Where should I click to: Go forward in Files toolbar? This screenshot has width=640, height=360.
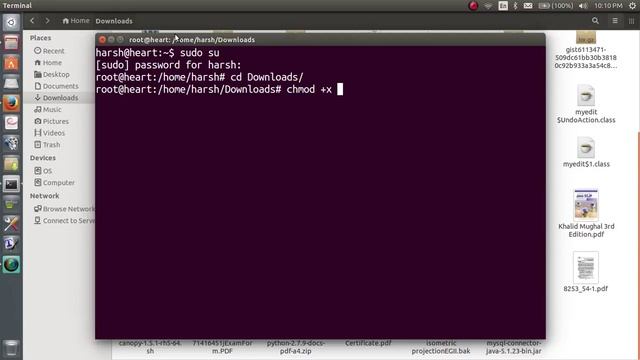coord(47,20)
